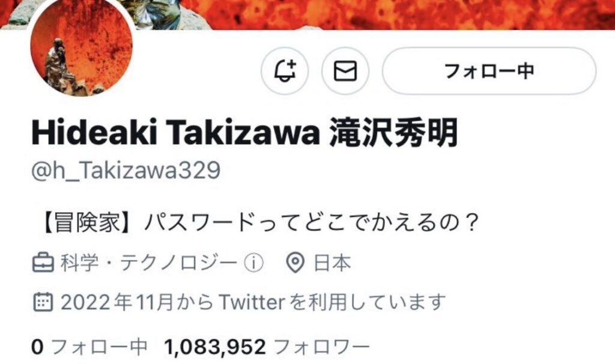Click the 日本 location text
Image resolution: width=615 pixels, height=364 pixels.
point(332,263)
